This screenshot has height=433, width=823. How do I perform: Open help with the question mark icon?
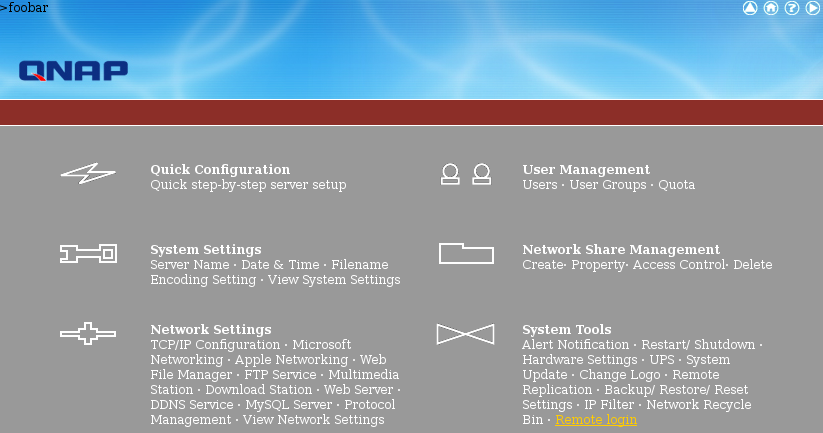tap(792, 8)
